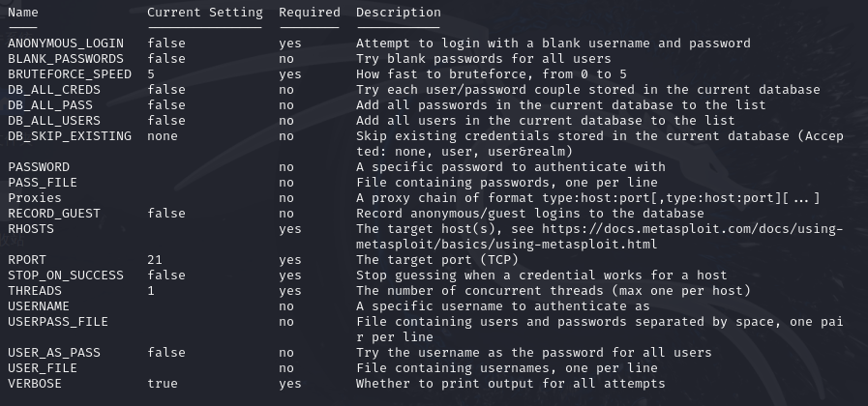Click the BRUTEFORCE_SPEED value 5

152,74
